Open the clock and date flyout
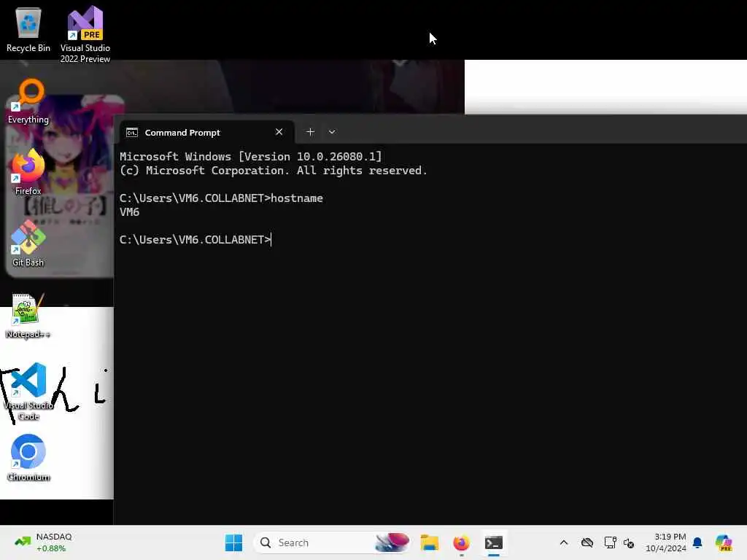747x560 pixels. click(665, 542)
